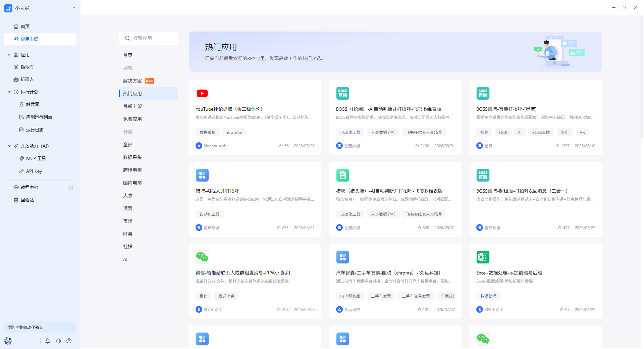Screen dimensions: 644x349
Task: Click the 汽车智囊-二手车发票 app icon
Action: tap(343, 257)
